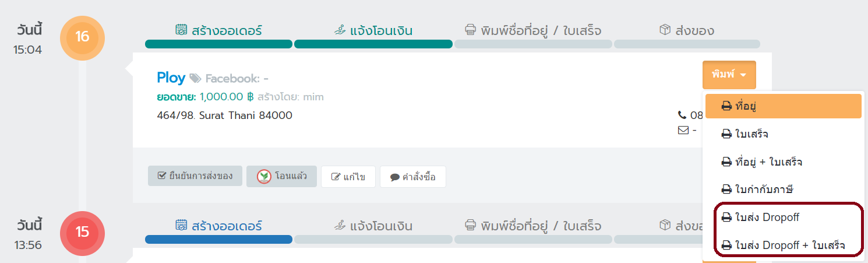Image resolution: width=868 pixels, height=263 pixels.
Task: Open customer name Ploy link
Action: 171,78
